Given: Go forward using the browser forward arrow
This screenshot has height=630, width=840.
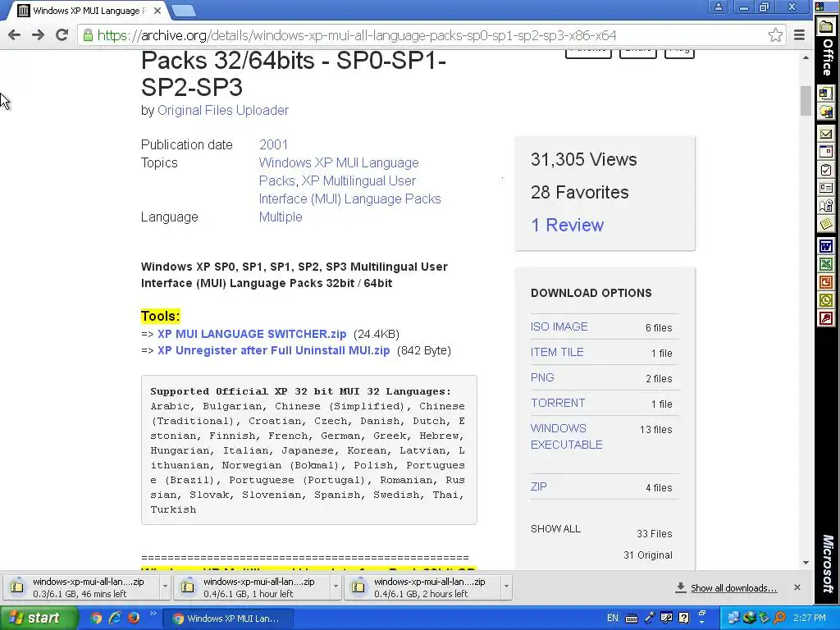Looking at the screenshot, I should click(38, 35).
